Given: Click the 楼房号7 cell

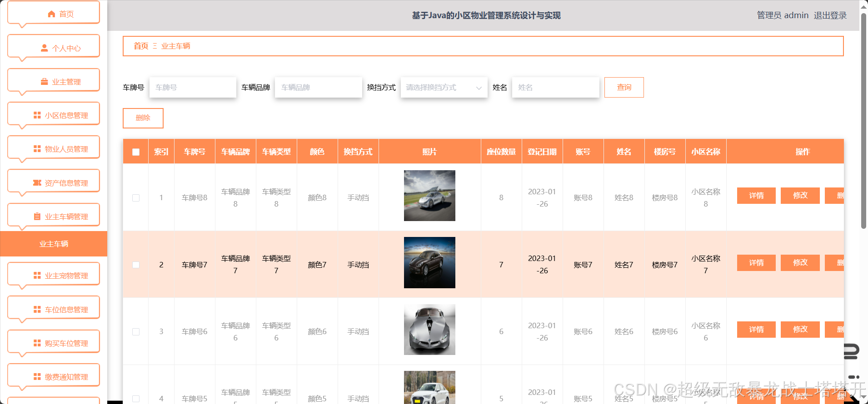Looking at the screenshot, I should [665, 265].
